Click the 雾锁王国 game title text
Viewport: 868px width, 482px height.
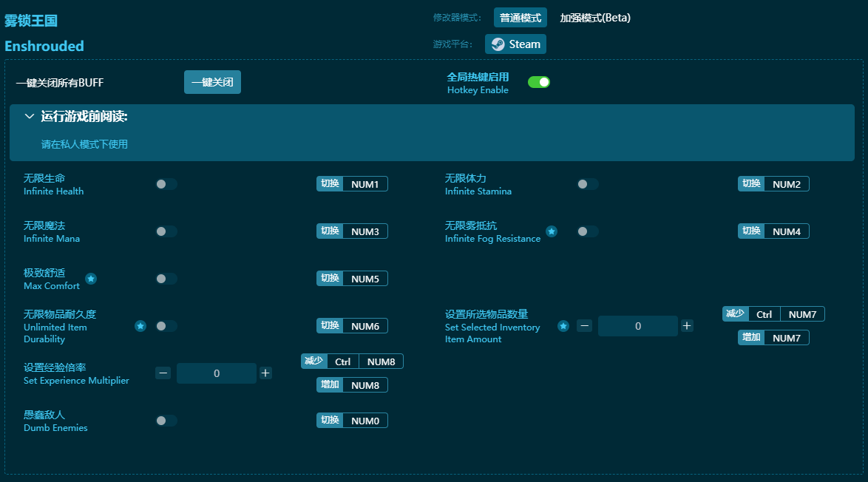point(31,21)
